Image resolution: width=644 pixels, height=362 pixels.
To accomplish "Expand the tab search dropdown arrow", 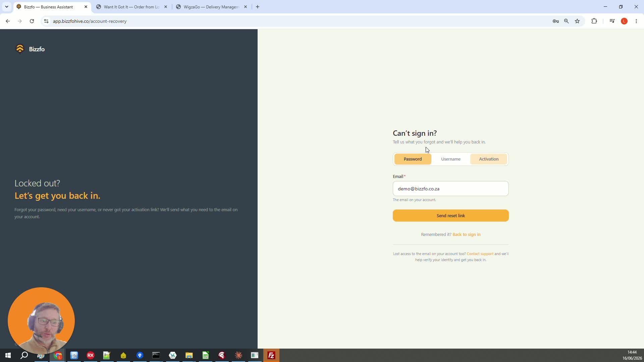I will [6, 7].
